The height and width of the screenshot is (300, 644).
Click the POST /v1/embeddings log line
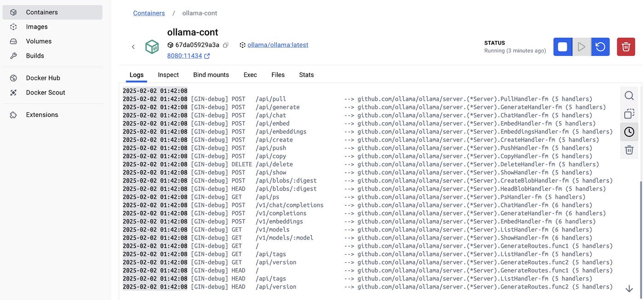tap(359, 221)
